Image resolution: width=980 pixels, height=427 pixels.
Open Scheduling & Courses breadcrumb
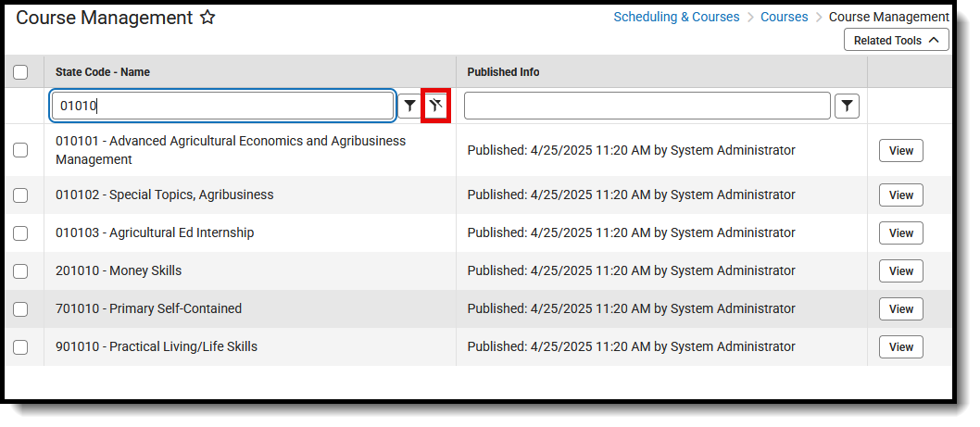[x=676, y=17]
